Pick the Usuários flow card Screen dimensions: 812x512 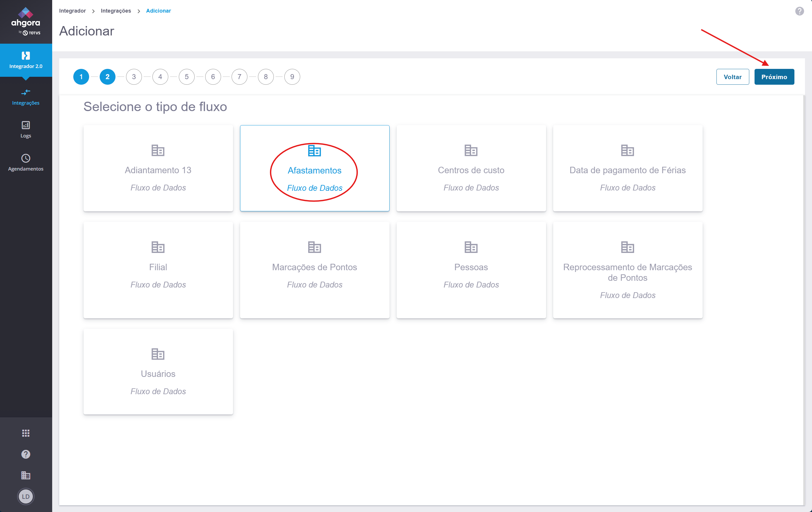click(x=158, y=371)
